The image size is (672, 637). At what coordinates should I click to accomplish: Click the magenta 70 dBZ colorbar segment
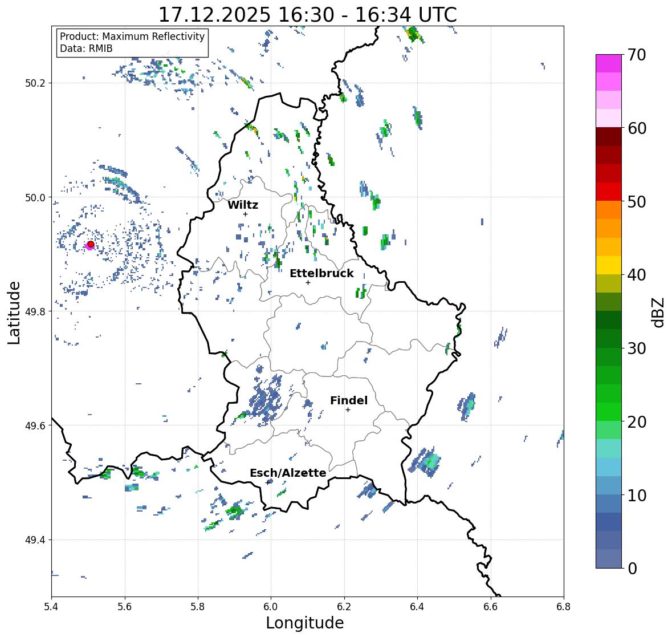609,63
